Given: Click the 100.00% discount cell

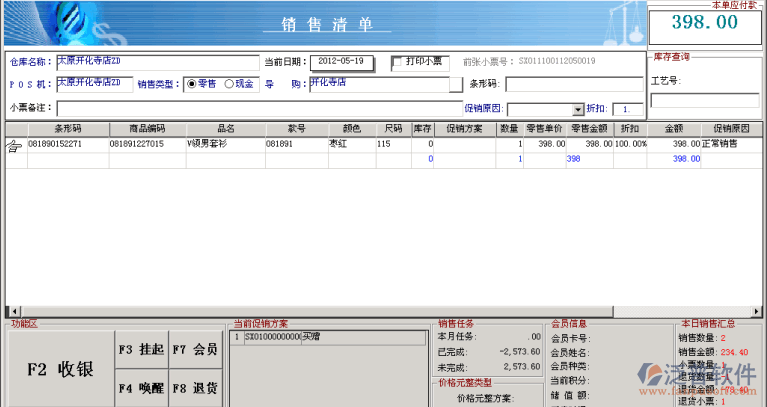Looking at the screenshot, I should tap(631, 144).
